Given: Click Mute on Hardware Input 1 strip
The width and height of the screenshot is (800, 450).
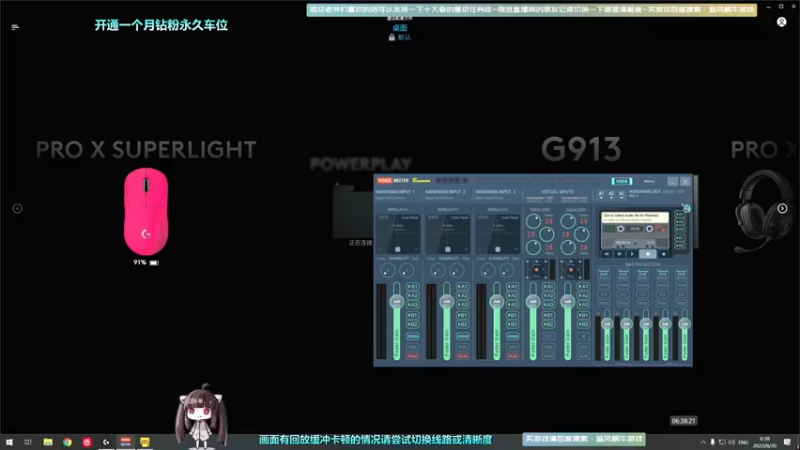Looking at the screenshot, I should click(413, 356).
